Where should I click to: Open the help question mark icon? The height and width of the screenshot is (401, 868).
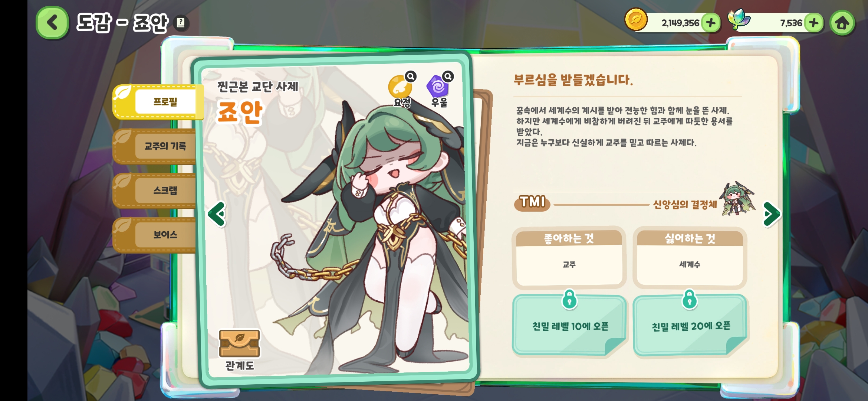181,23
